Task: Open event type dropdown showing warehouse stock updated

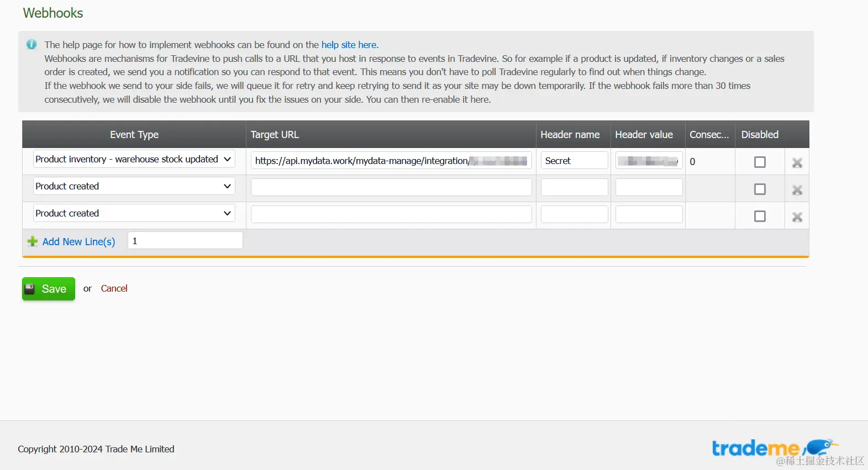Action: coord(134,159)
